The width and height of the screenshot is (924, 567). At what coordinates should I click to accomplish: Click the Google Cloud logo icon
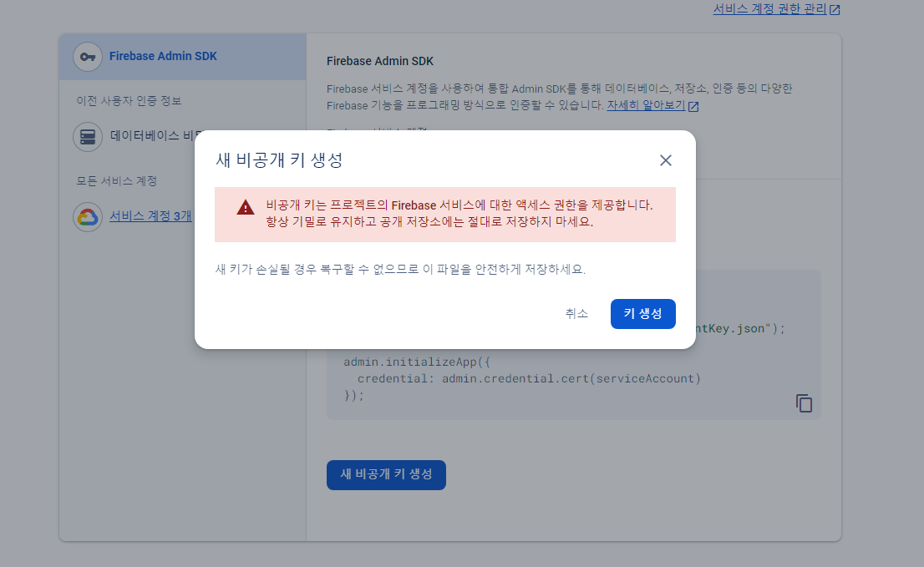[88, 216]
